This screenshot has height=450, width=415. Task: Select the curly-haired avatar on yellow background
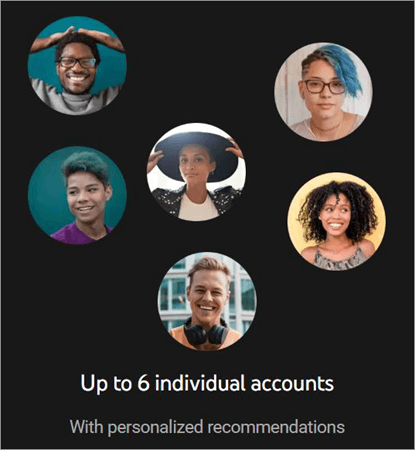pyautogui.click(x=337, y=221)
